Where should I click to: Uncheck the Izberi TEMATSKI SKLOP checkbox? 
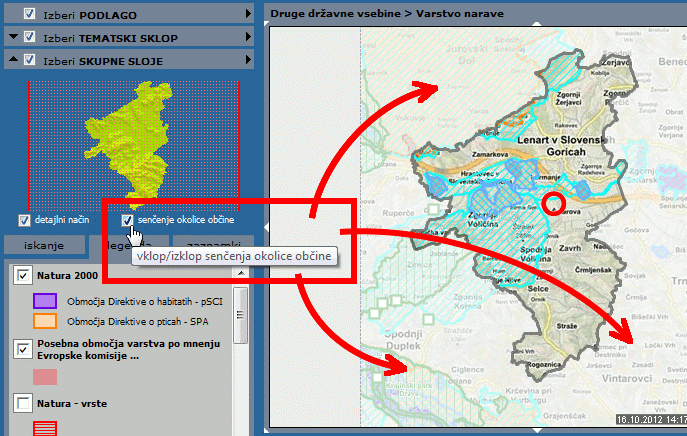pos(30,37)
